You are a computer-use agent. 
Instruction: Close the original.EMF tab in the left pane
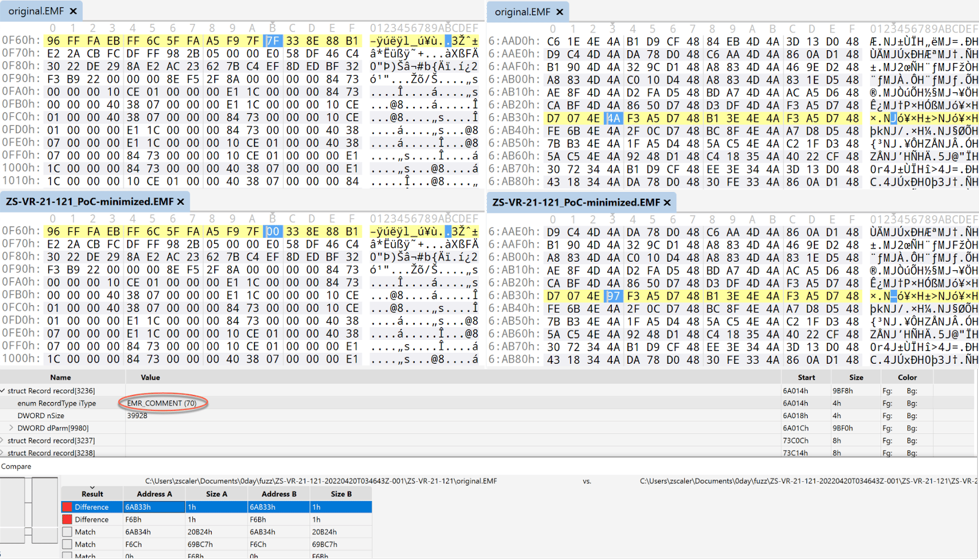(73, 11)
